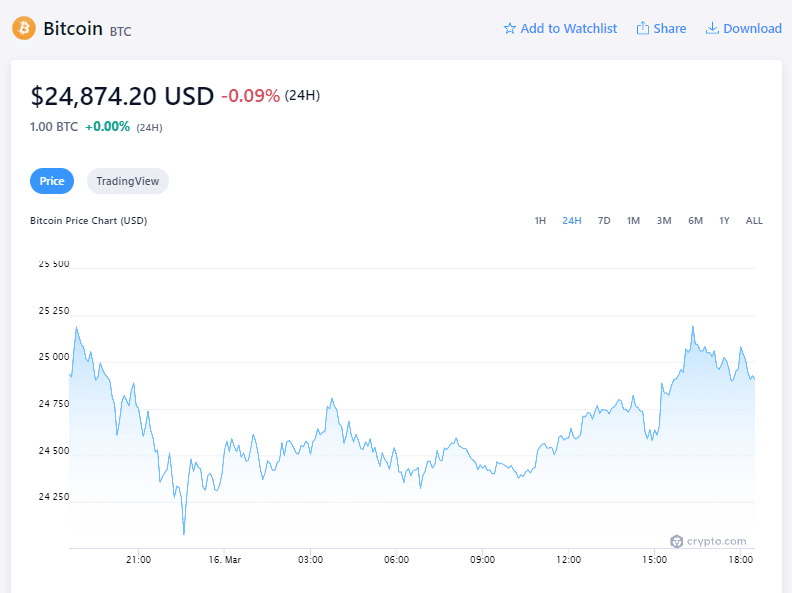This screenshot has width=792, height=593.
Task: Click the Share arrow icon
Action: click(x=642, y=28)
